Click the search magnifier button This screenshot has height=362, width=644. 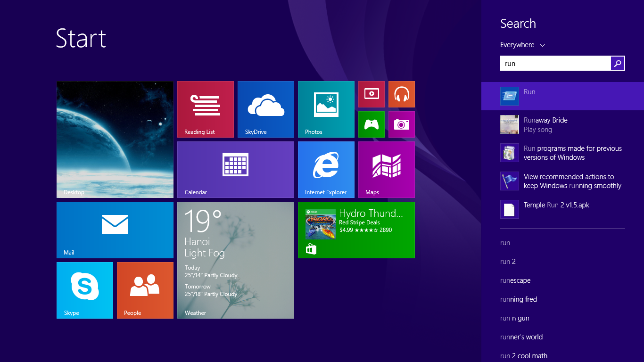[x=618, y=63]
